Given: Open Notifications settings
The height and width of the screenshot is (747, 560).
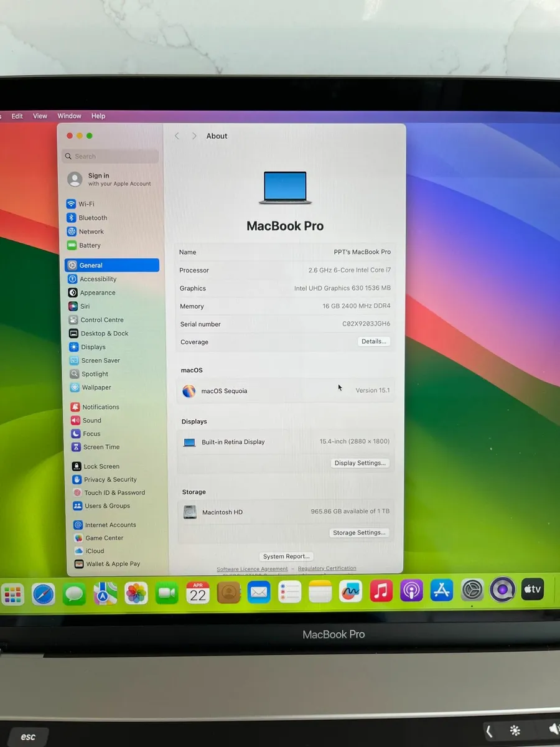Looking at the screenshot, I should pyautogui.click(x=95, y=407).
